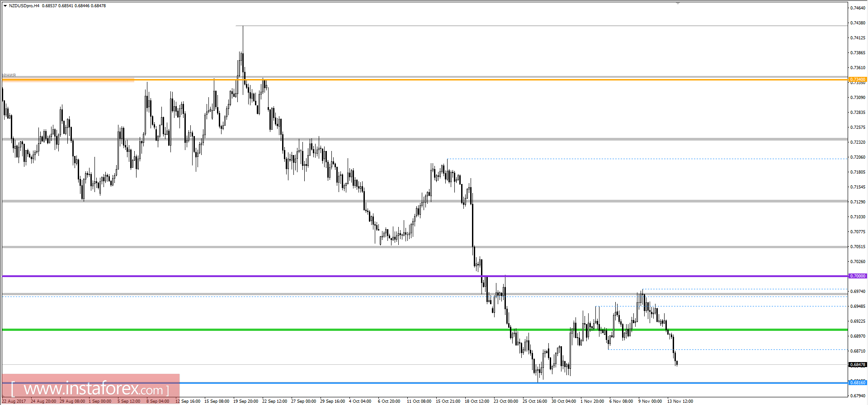This screenshot has height=405, width=868.
Task: Click the 13 Nov 12:00 time label
Action: point(680,401)
